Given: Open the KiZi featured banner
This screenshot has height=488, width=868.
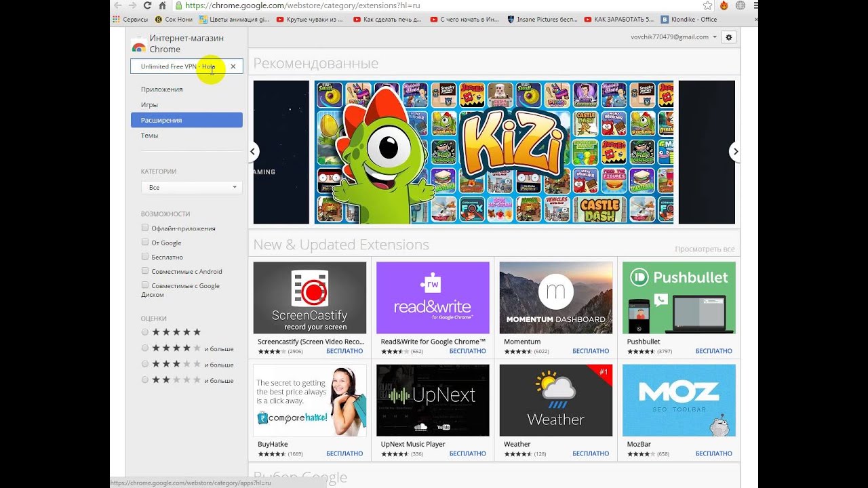Looking at the screenshot, I should pyautogui.click(x=494, y=152).
